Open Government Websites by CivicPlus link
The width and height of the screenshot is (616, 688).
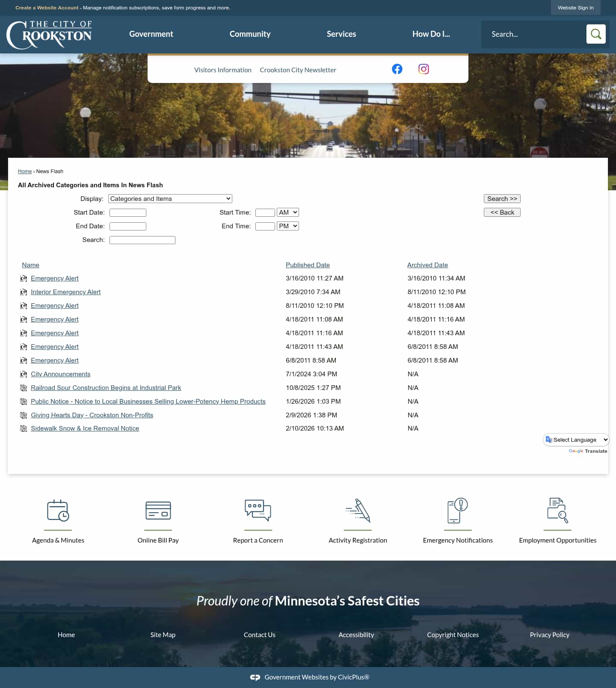(317, 677)
